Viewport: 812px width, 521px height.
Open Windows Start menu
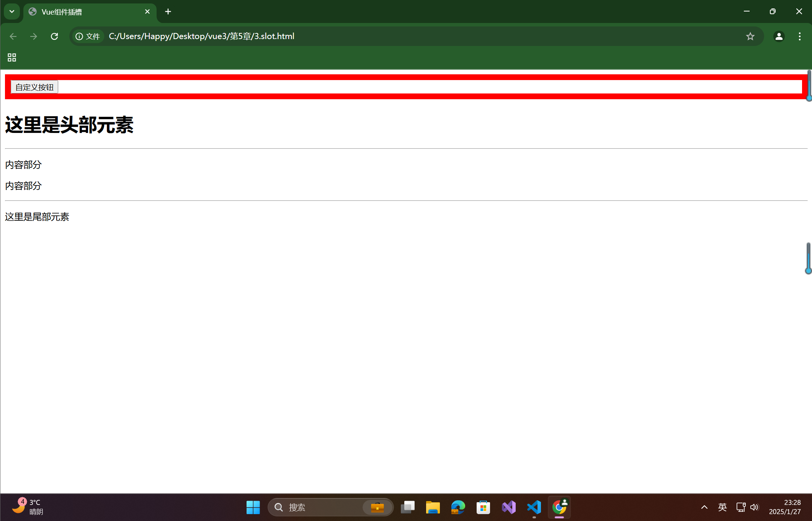coord(253,507)
